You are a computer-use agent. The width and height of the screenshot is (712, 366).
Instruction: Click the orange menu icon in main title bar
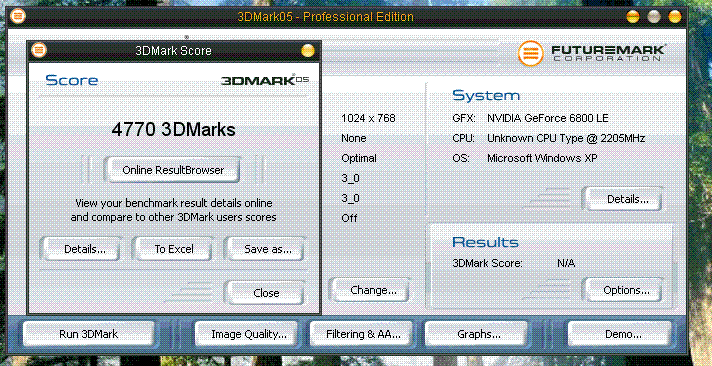pyautogui.click(x=18, y=16)
